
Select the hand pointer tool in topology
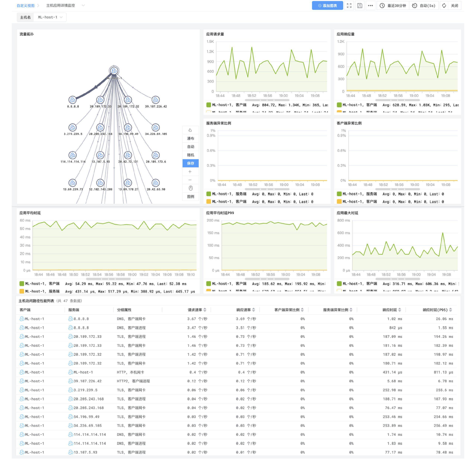[x=190, y=130]
